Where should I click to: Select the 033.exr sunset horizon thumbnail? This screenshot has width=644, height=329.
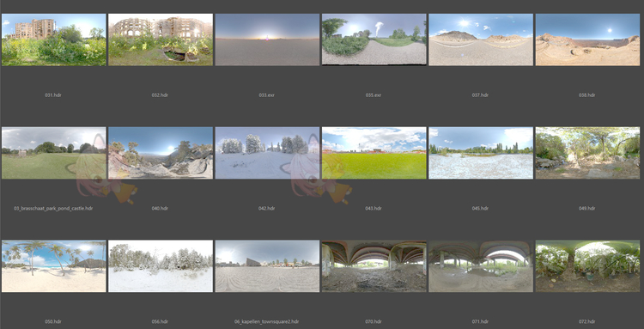(267, 40)
